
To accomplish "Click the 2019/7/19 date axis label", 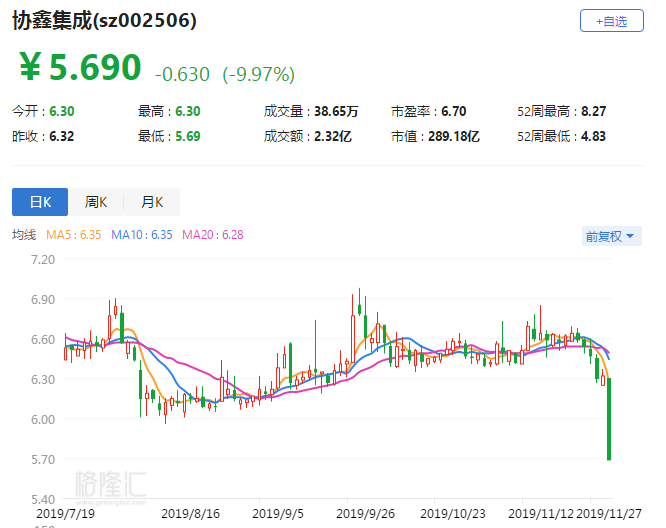I will pos(65,514).
